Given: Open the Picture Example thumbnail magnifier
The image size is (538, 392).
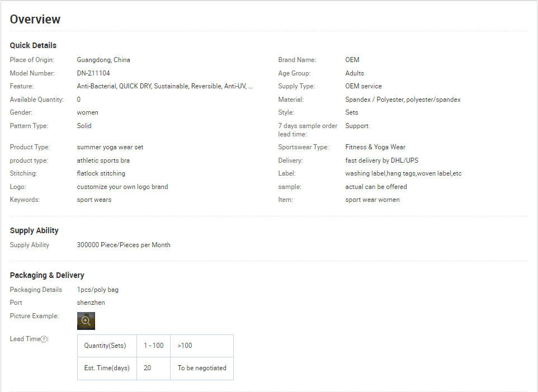Looking at the screenshot, I should click(x=86, y=320).
